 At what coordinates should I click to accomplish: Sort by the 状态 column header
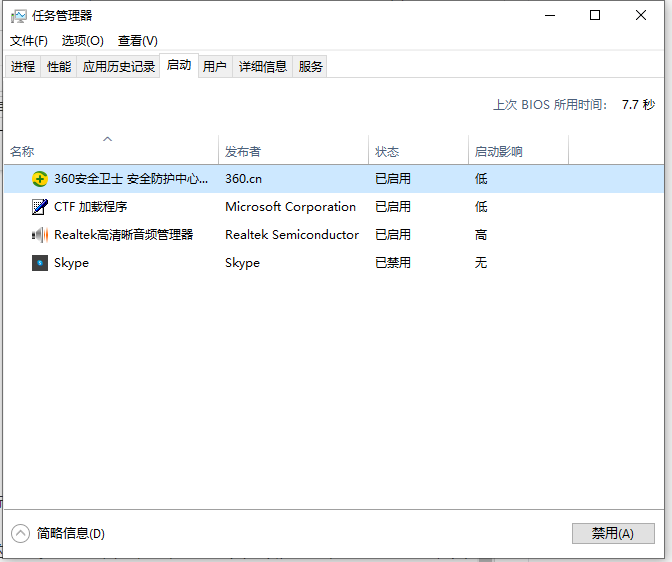coord(418,150)
